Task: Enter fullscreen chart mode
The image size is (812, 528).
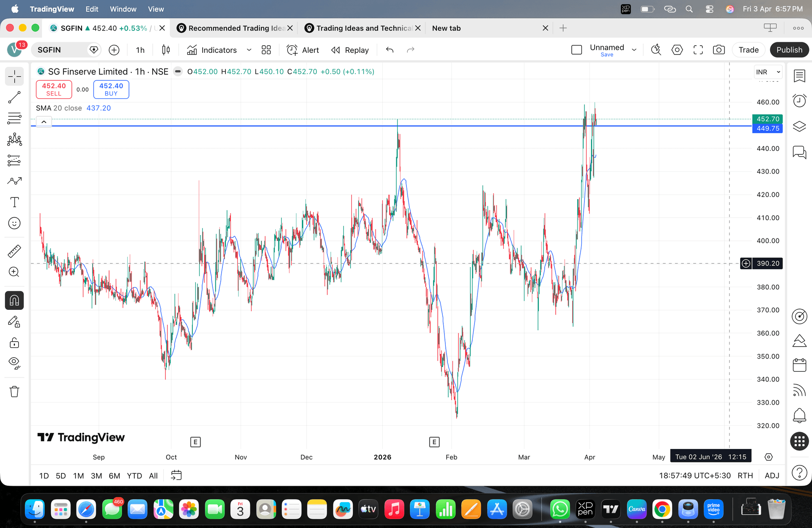Action: 698,50
